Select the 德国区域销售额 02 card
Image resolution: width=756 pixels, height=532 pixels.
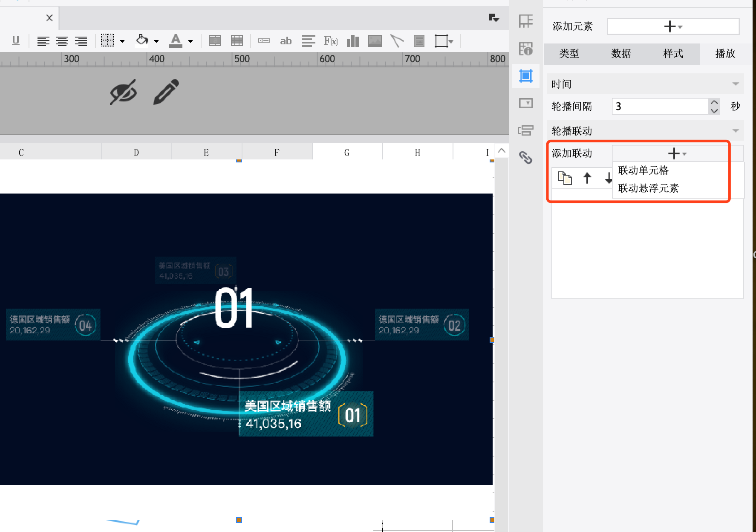422,325
